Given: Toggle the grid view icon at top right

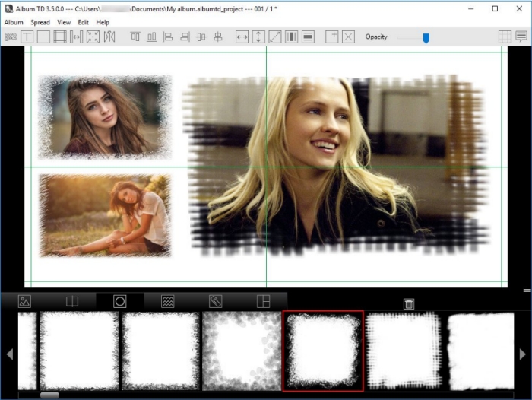Looking at the screenshot, I should [505, 37].
